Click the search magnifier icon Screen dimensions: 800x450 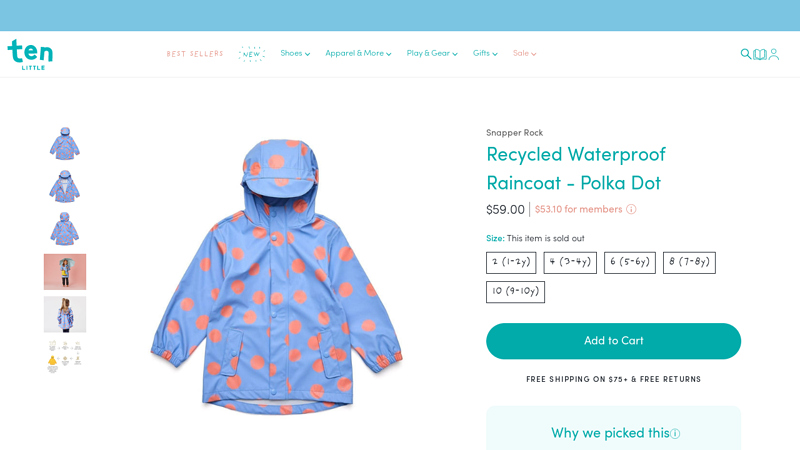(745, 54)
